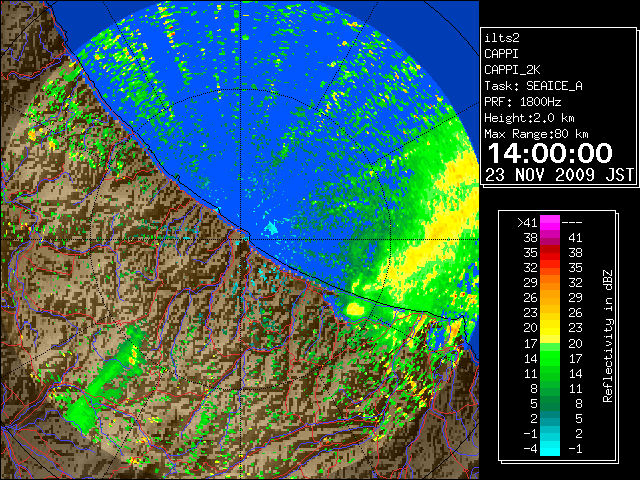Screen dimensions: 640x480
Task: Click the radar center at the crosshair intersection
Action: tap(241, 240)
